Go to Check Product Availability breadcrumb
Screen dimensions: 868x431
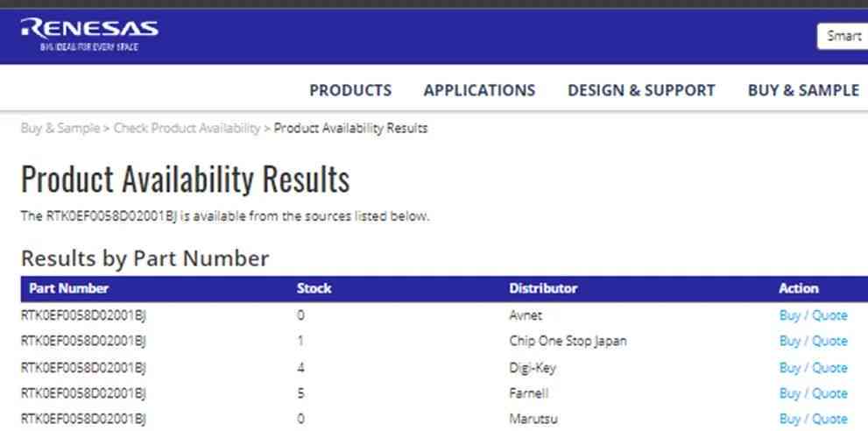click(x=187, y=129)
